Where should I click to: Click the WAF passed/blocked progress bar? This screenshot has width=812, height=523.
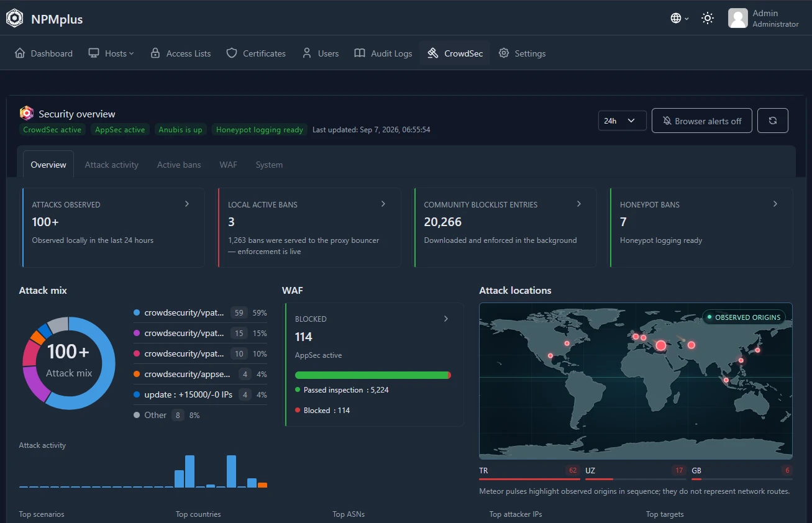click(373, 375)
